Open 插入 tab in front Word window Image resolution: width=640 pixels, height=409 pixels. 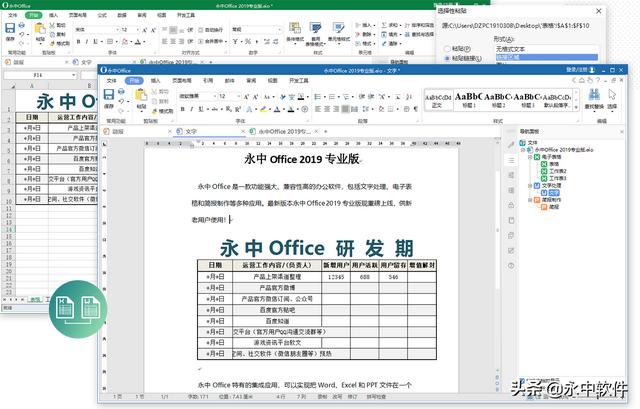(x=156, y=80)
